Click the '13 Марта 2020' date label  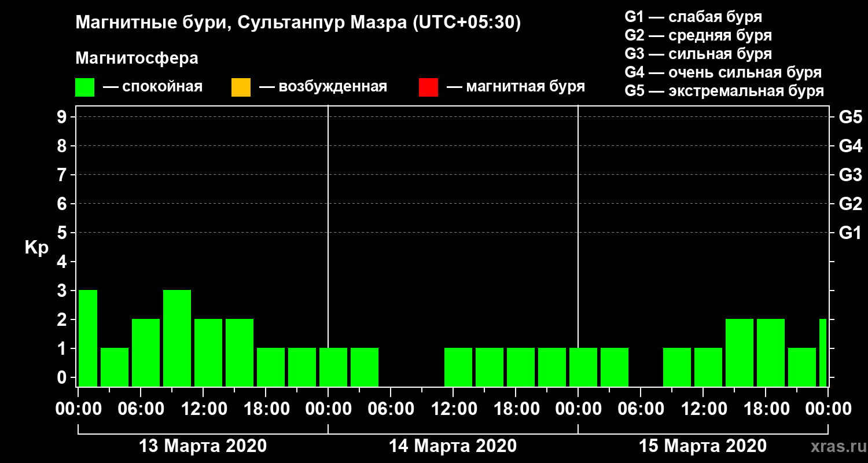(x=203, y=446)
